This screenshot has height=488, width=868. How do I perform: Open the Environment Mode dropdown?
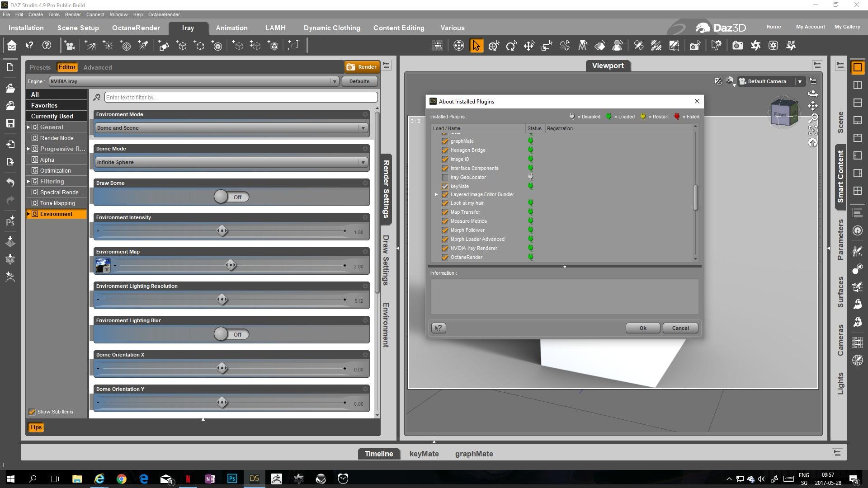coord(231,128)
